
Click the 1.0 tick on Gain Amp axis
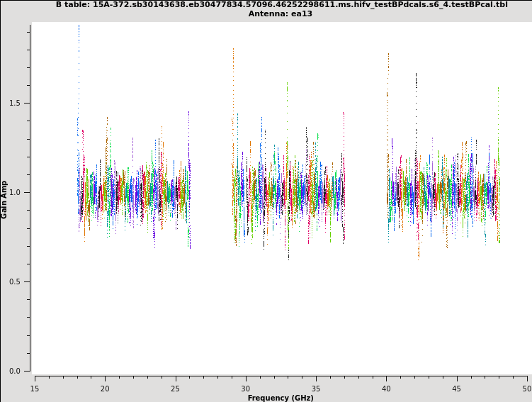pos(14,192)
